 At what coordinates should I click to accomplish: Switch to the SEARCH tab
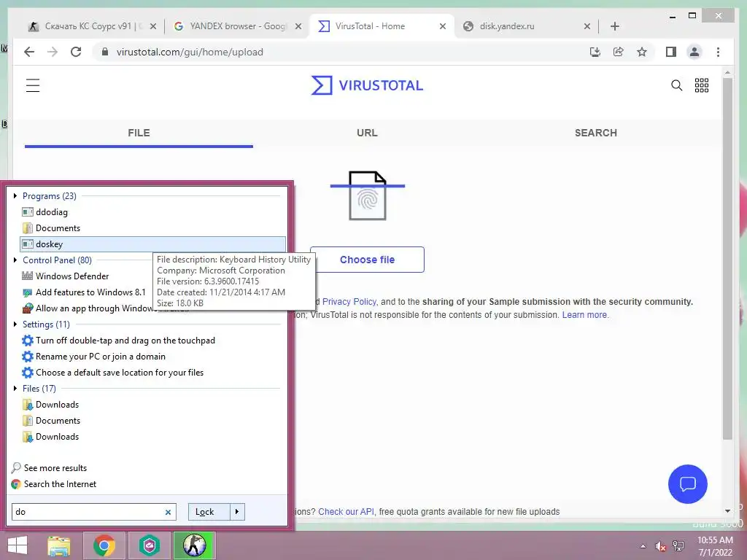(595, 133)
